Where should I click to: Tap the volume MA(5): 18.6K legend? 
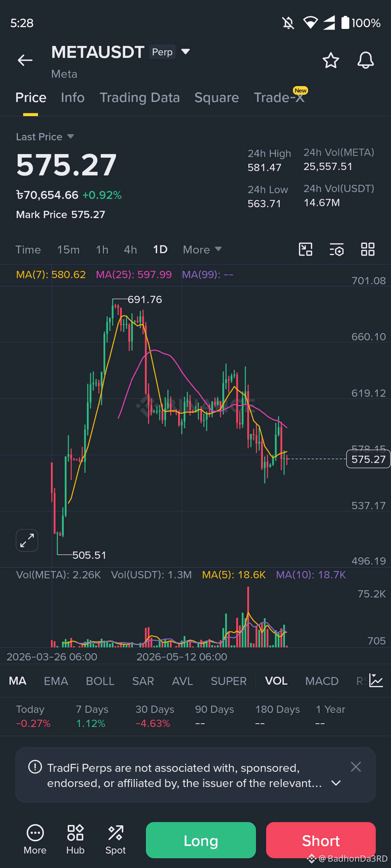234,575
